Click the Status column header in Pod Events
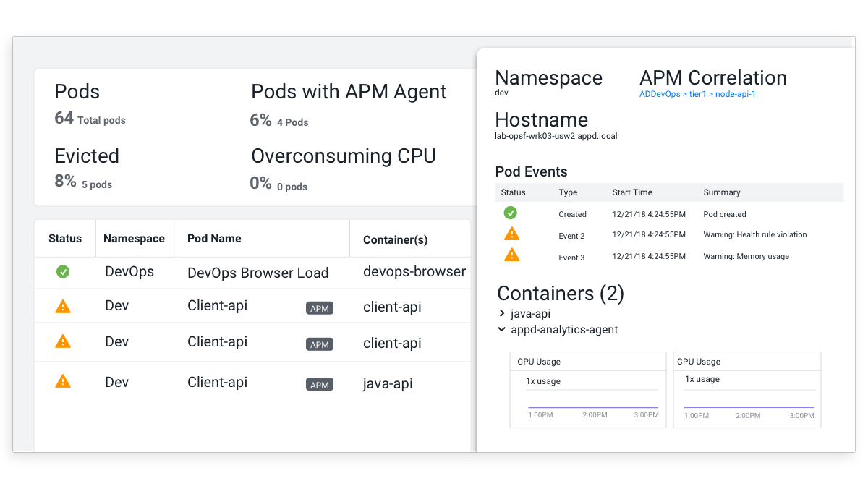 514,192
